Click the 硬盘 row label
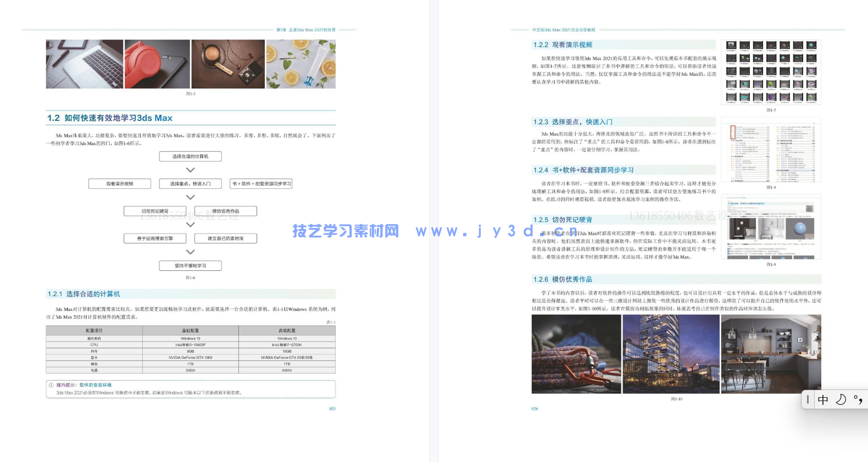This screenshot has width=868, height=462. [94, 364]
